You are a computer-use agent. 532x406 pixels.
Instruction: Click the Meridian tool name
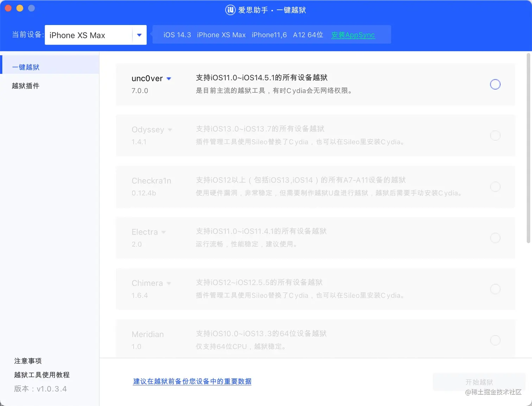(148, 334)
